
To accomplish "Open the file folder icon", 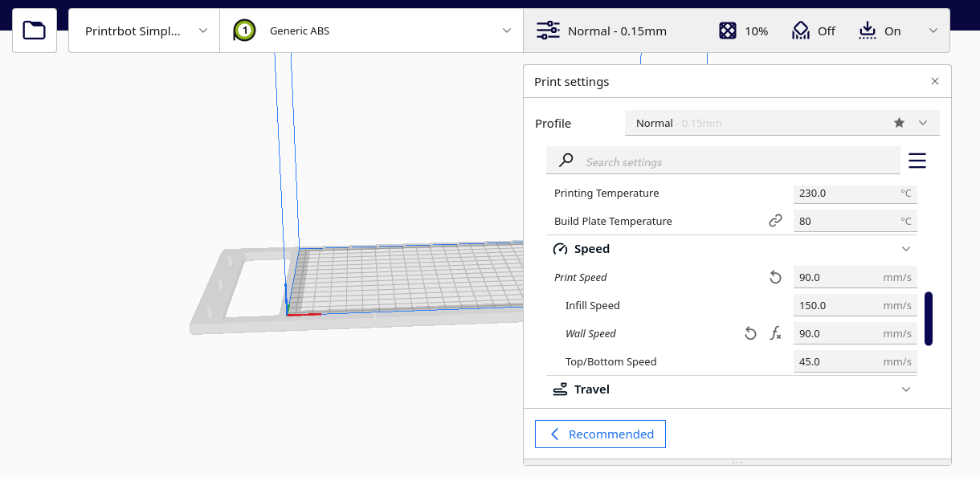I will point(35,31).
